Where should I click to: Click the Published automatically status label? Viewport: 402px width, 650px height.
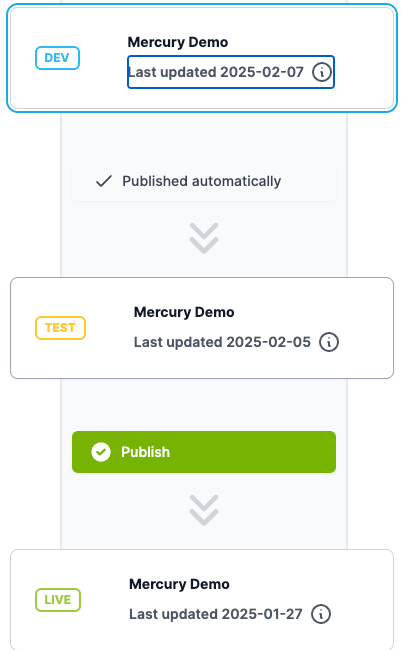point(201,181)
